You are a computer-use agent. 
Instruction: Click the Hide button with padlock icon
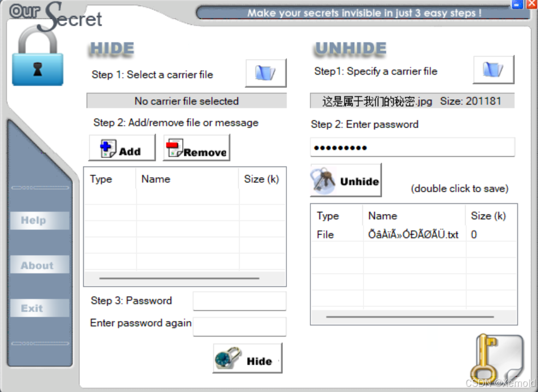point(248,358)
